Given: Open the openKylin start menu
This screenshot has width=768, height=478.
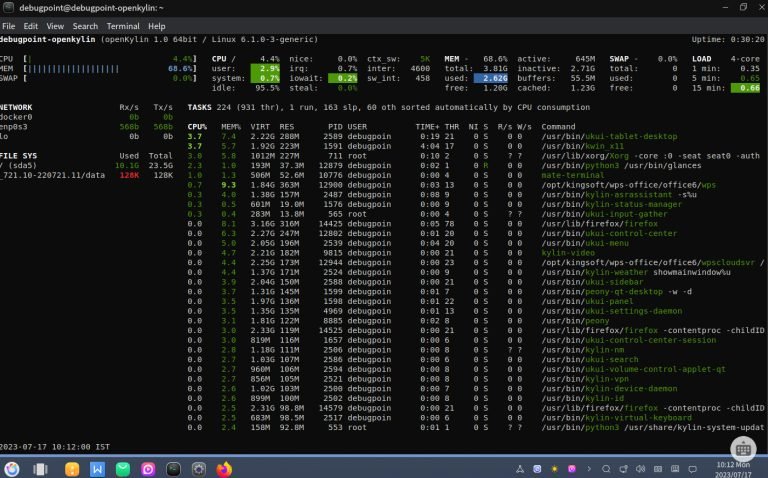Looking at the screenshot, I should (x=12, y=468).
